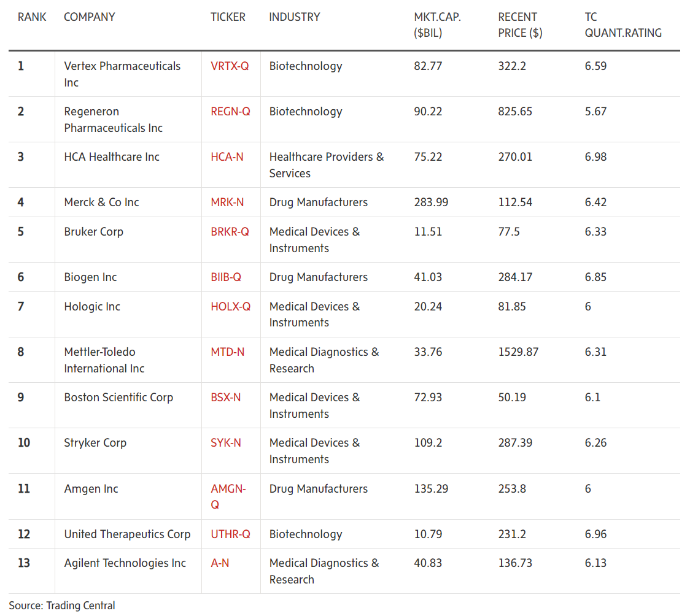698x616 pixels.
Task: Open the VRTX-Q ticker link
Action: pyautogui.click(x=230, y=66)
